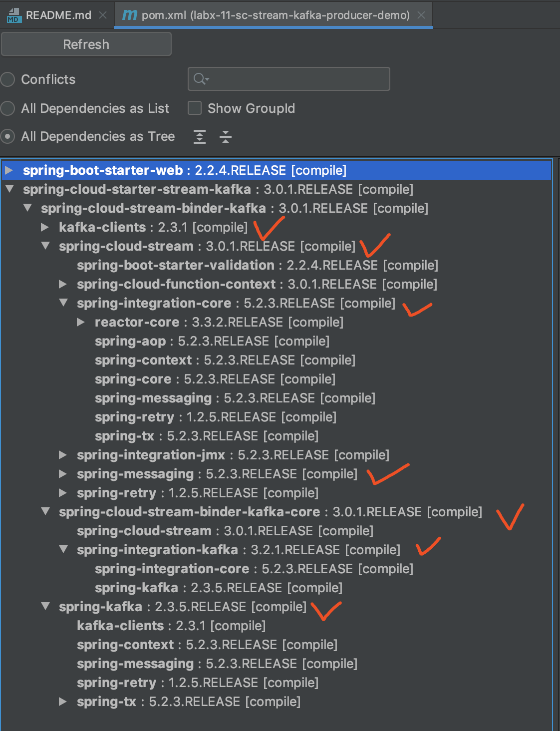Expand the kafka-clients 2.3.1 node
Viewport: 560px width, 731px height.
pos(45,227)
